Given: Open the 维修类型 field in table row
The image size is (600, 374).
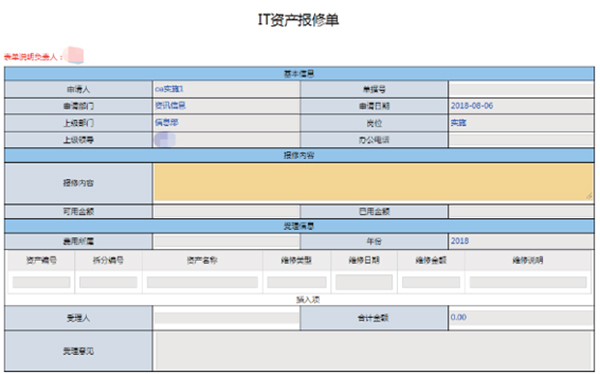Looking at the screenshot, I should tap(297, 283).
